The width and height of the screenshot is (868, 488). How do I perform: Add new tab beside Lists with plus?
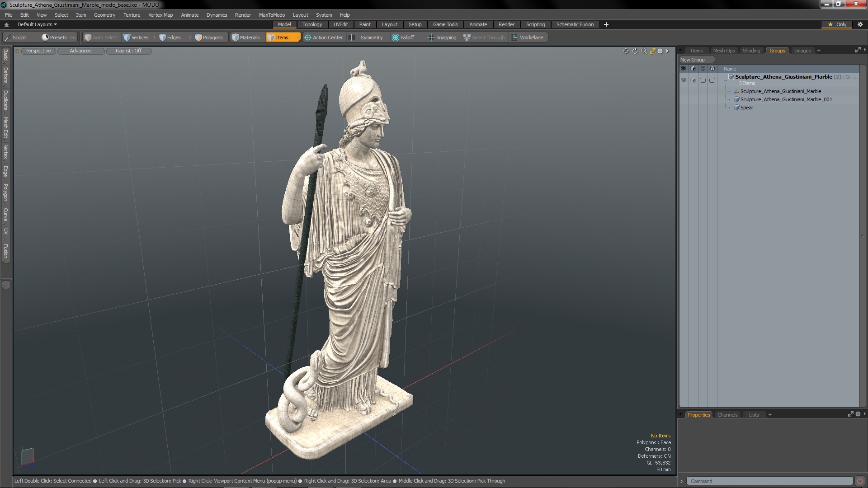(x=770, y=415)
